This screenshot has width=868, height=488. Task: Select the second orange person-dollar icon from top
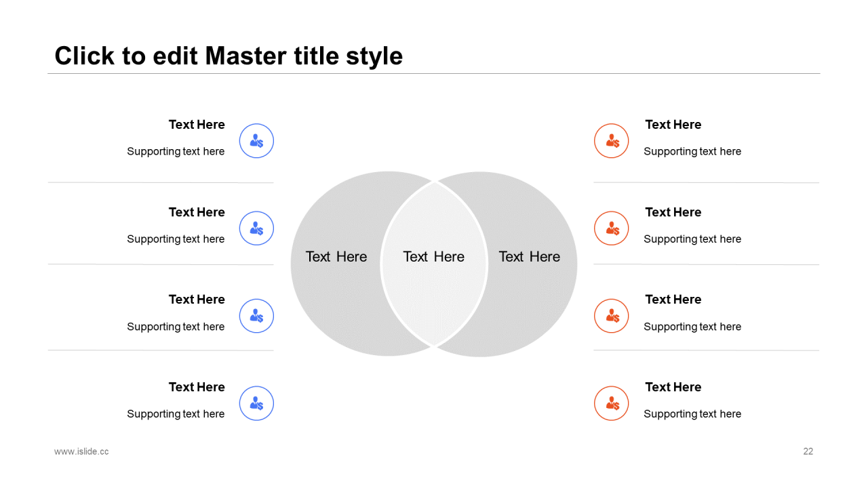(612, 228)
